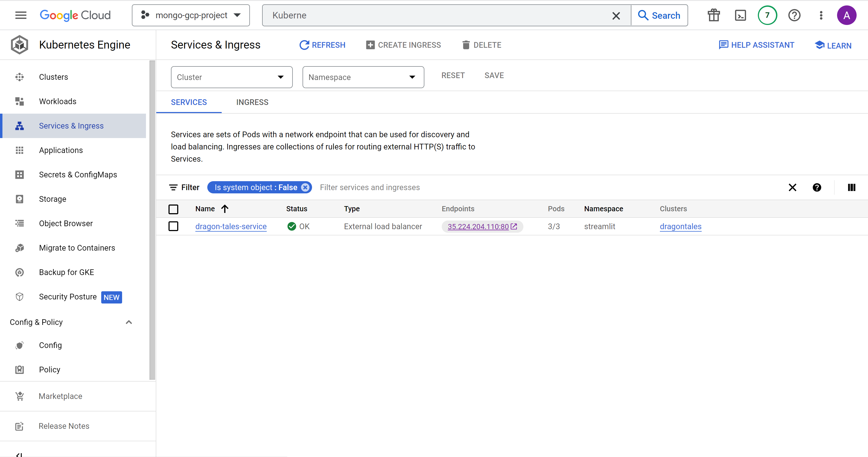Open the Cluster dropdown

pos(231,77)
